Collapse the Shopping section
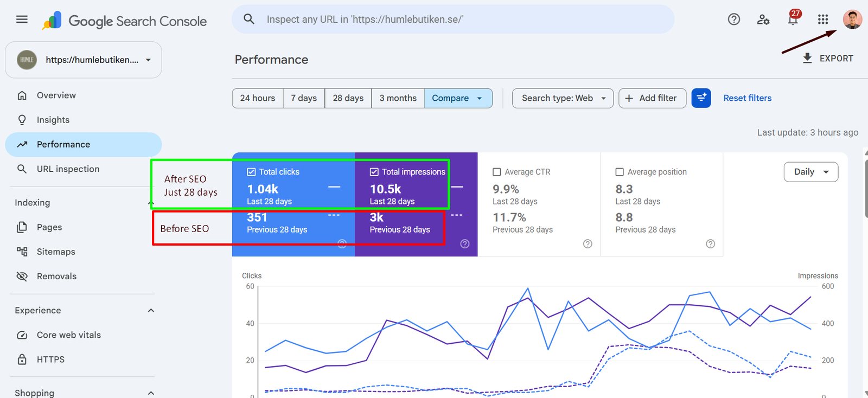Screen dimensions: 868x398 (x=151, y=393)
